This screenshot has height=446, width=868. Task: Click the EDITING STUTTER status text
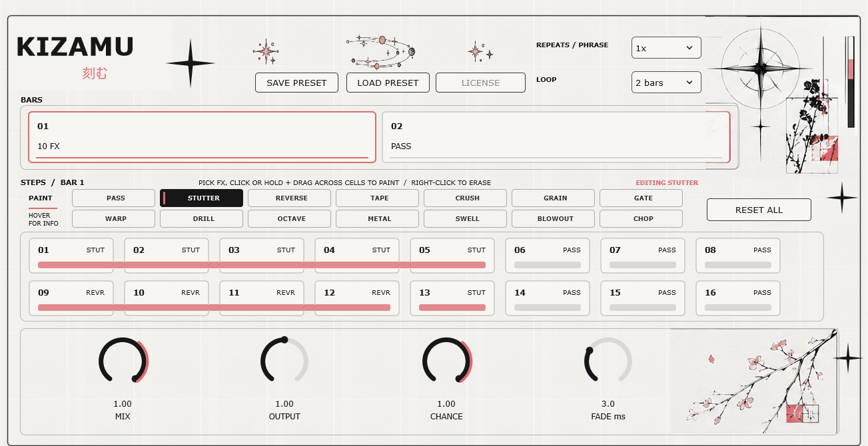click(667, 182)
